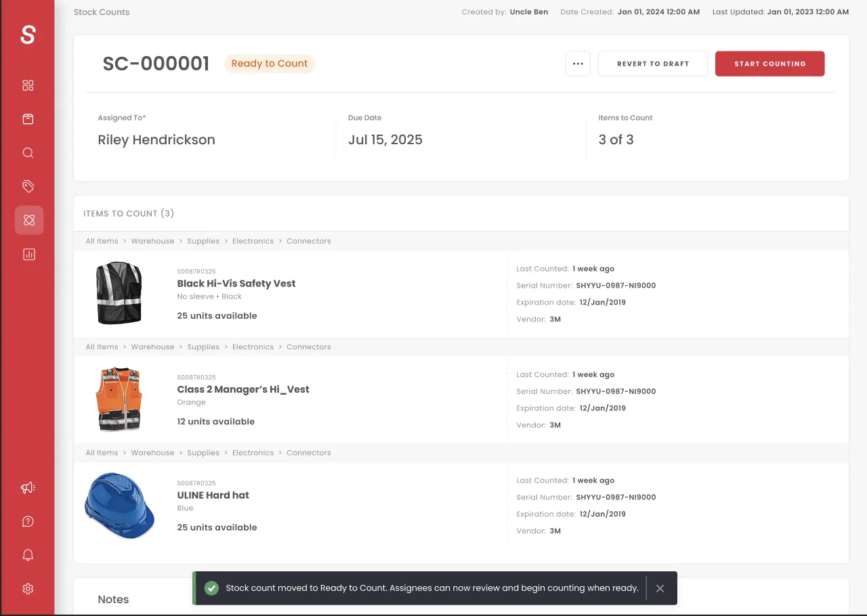Click the No sleeve • Black variant text
Image resolution: width=867 pixels, height=616 pixels.
(x=209, y=296)
